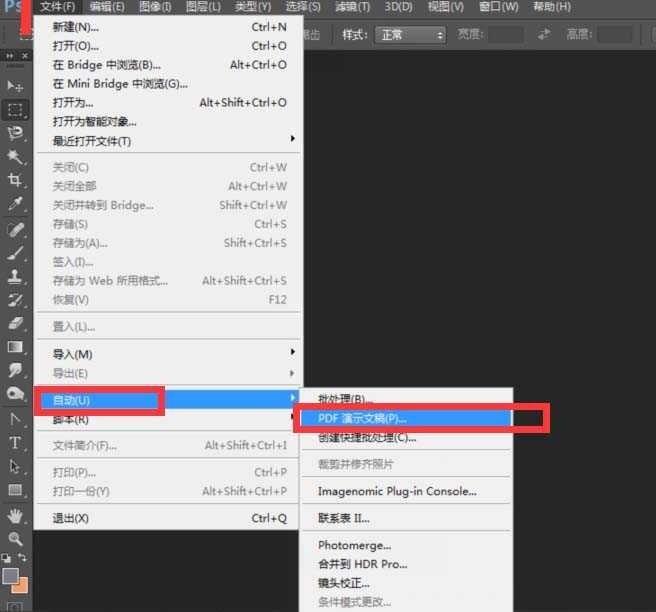Select the Rectangular Marquee tool

tap(15, 110)
